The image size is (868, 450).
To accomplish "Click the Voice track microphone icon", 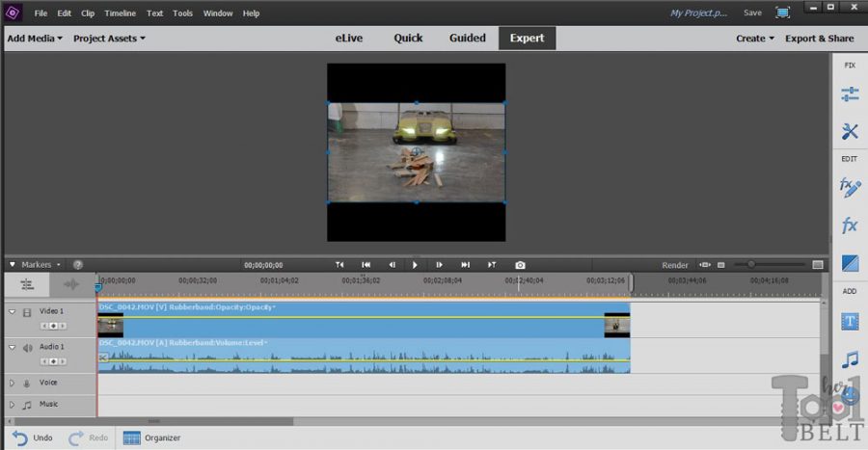I will (x=26, y=384).
